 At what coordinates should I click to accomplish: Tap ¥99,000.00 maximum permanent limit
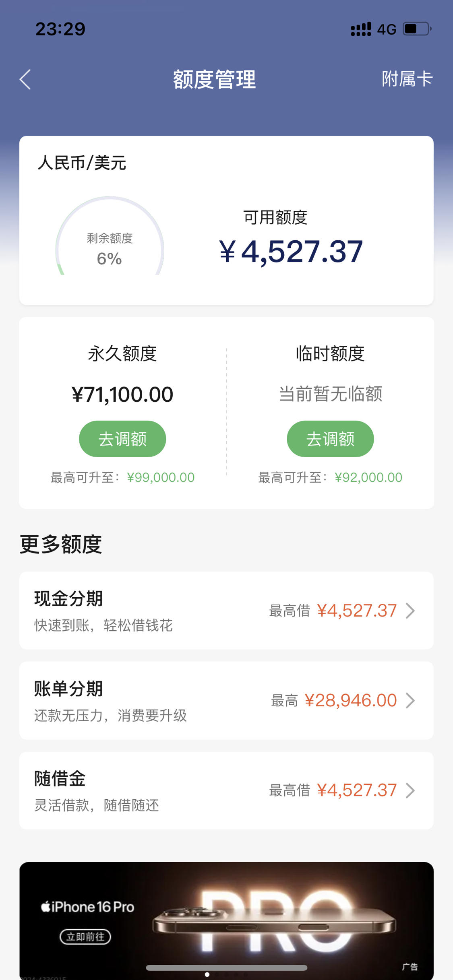[x=161, y=477]
